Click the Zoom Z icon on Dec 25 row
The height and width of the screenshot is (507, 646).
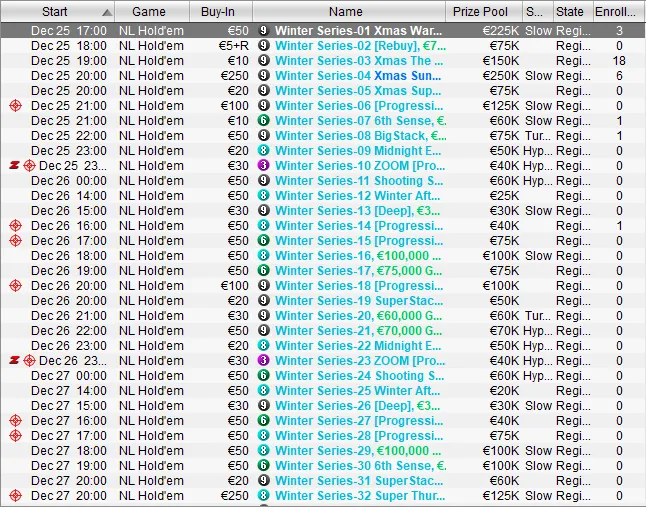pyautogui.click(x=14, y=166)
